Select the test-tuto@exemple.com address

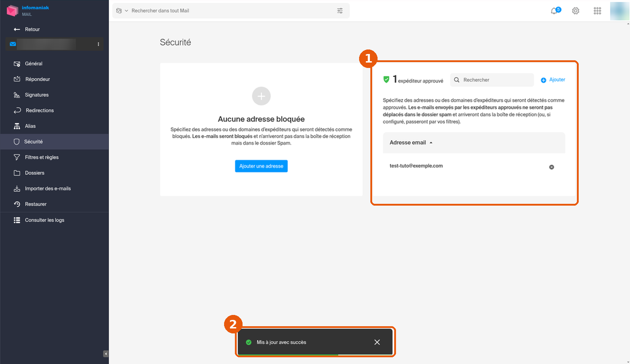(416, 166)
